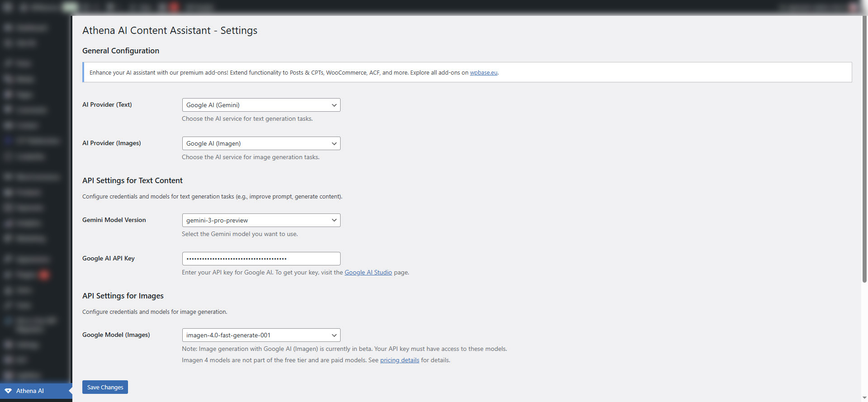868x402 pixels.
Task: Click the 'AI Provider (Text)' label
Action: [x=107, y=104]
